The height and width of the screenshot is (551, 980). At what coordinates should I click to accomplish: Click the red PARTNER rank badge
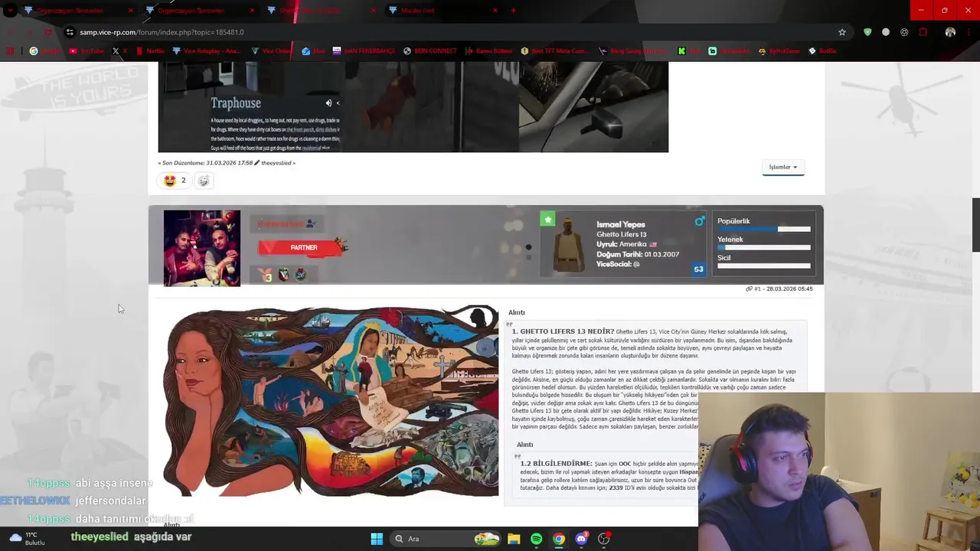coord(303,247)
